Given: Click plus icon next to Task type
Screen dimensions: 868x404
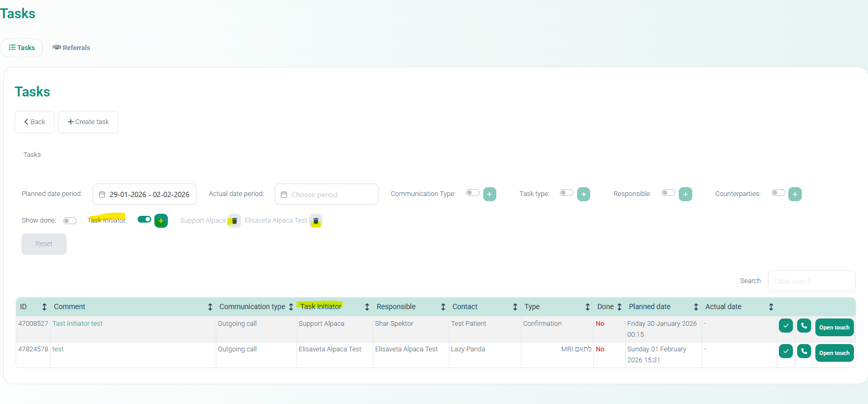Looking at the screenshot, I should pos(583,194).
